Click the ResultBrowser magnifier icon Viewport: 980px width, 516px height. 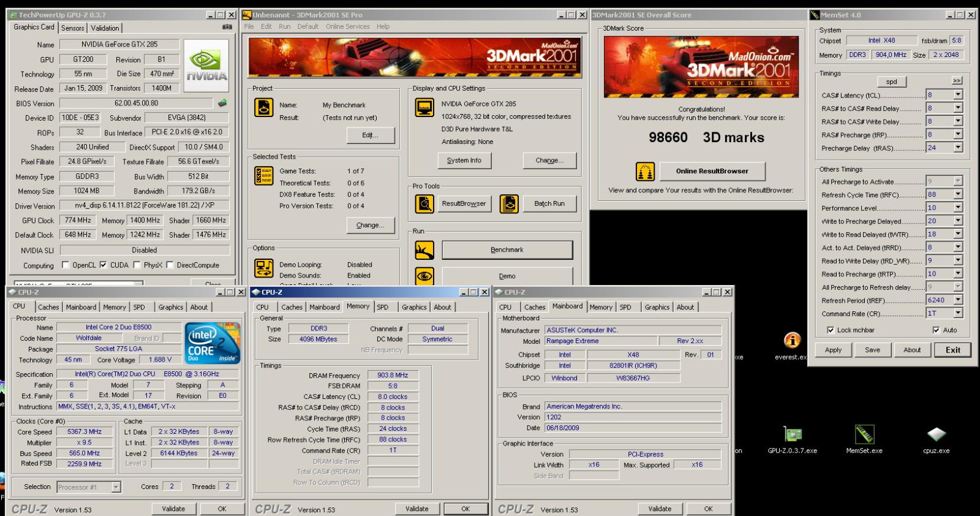(x=424, y=203)
